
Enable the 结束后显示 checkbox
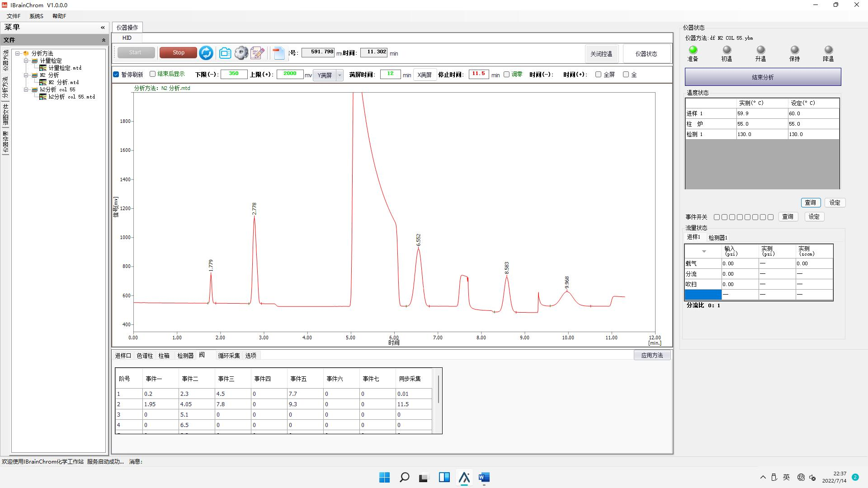[x=153, y=74]
